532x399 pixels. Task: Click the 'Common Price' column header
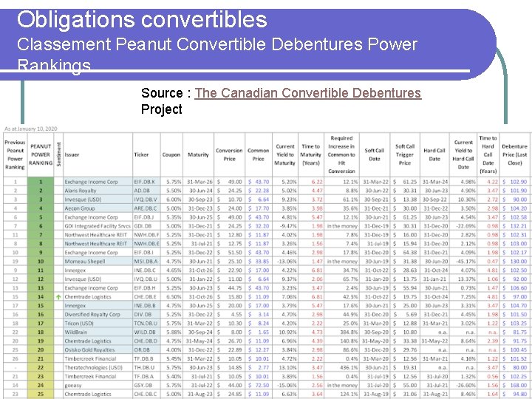coord(258,154)
